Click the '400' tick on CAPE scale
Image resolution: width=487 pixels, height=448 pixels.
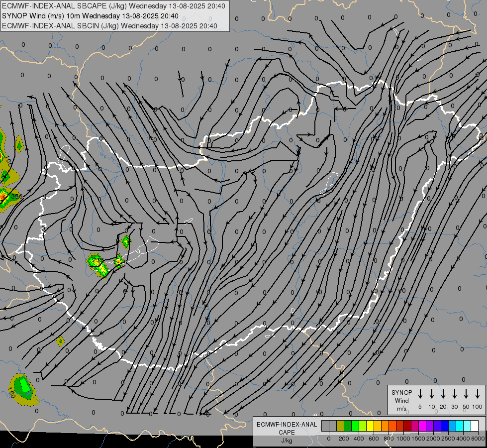359,439
